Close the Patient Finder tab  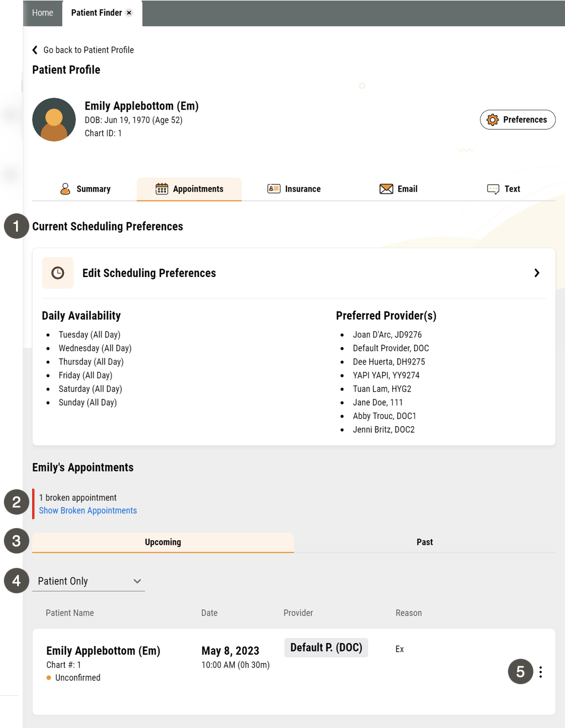[x=129, y=13]
